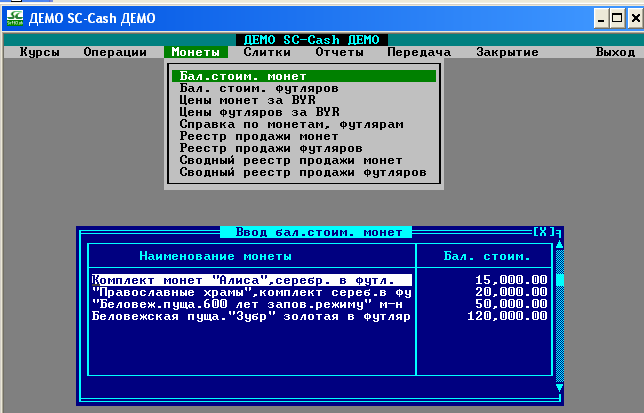Minimize the SC-Cash window
Screen dimensions: 644x413
[x=601, y=18]
